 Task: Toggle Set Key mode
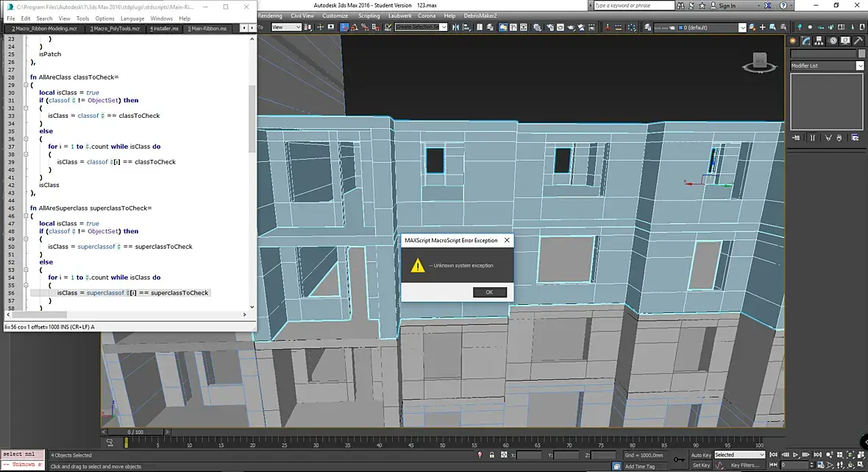coord(701,465)
